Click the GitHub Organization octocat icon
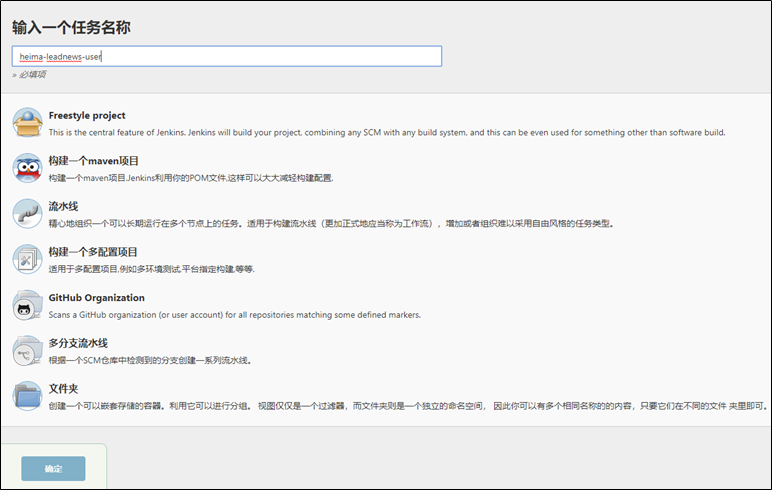The image size is (772, 490). [x=27, y=306]
